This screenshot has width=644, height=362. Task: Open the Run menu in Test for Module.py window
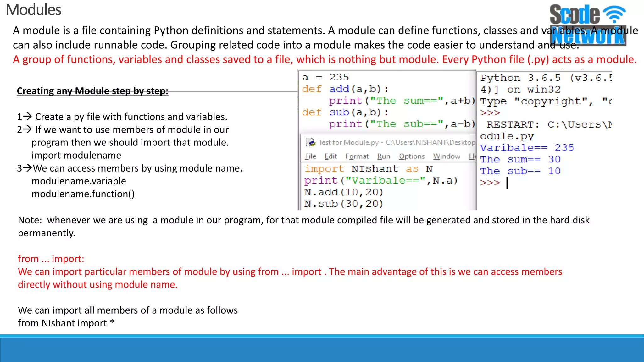[x=384, y=156]
